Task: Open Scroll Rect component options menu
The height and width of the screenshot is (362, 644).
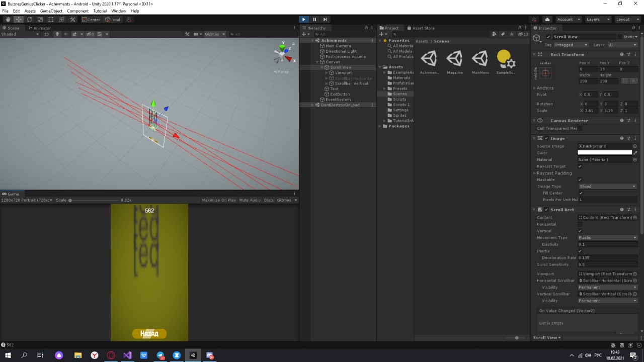Action: tap(636, 210)
